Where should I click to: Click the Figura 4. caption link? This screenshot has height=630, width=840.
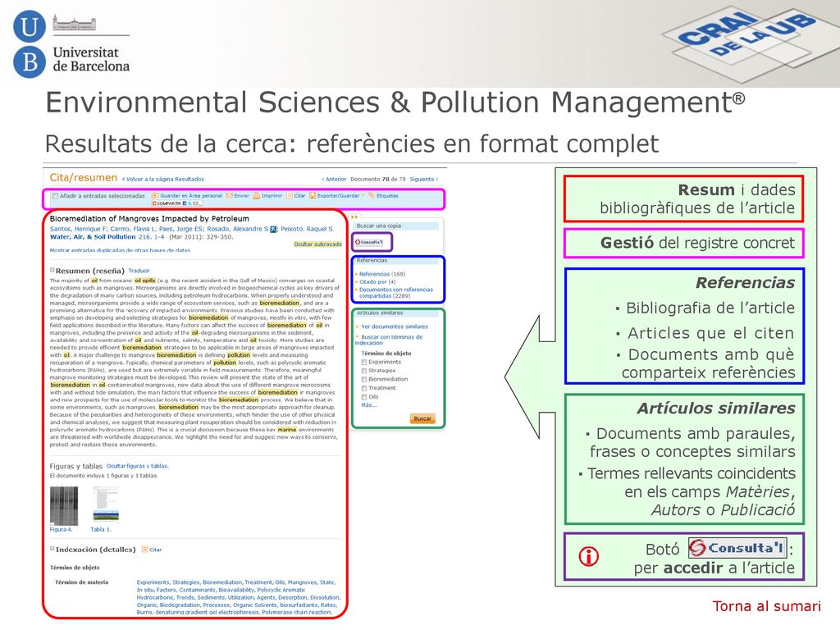pyautogui.click(x=61, y=530)
